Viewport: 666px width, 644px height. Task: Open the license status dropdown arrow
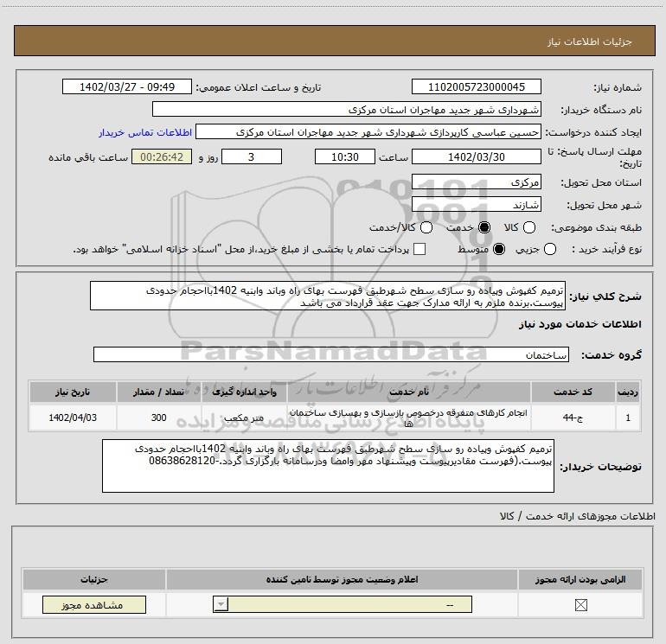pyautogui.click(x=221, y=604)
